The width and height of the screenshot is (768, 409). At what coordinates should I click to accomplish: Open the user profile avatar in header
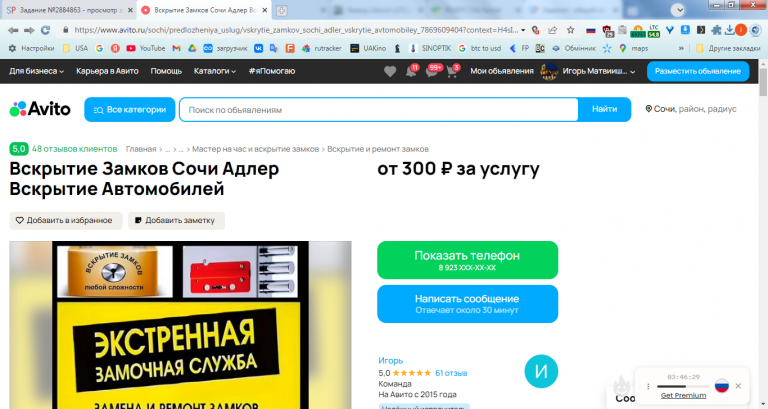tap(549, 71)
